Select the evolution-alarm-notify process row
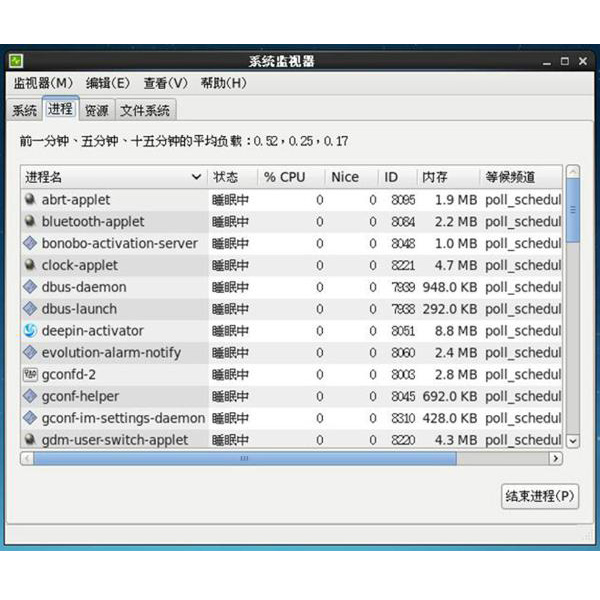600x600 pixels. (110, 353)
